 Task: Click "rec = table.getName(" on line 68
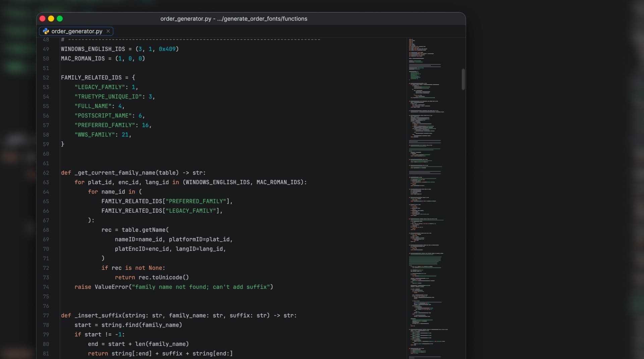click(x=135, y=230)
